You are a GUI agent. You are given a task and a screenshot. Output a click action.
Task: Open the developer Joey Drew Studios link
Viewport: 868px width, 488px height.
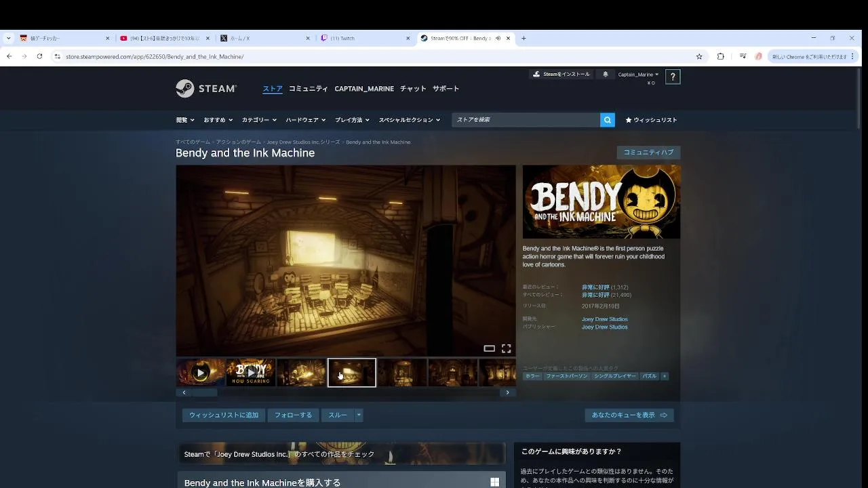(x=605, y=319)
